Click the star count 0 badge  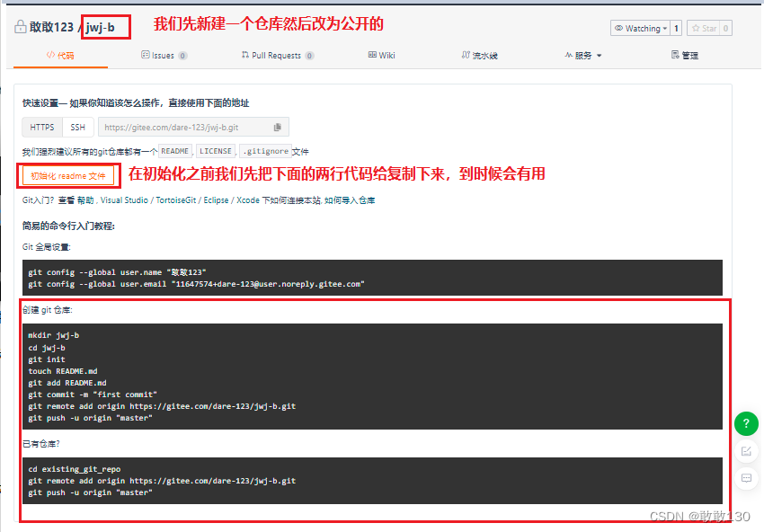click(725, 28)
